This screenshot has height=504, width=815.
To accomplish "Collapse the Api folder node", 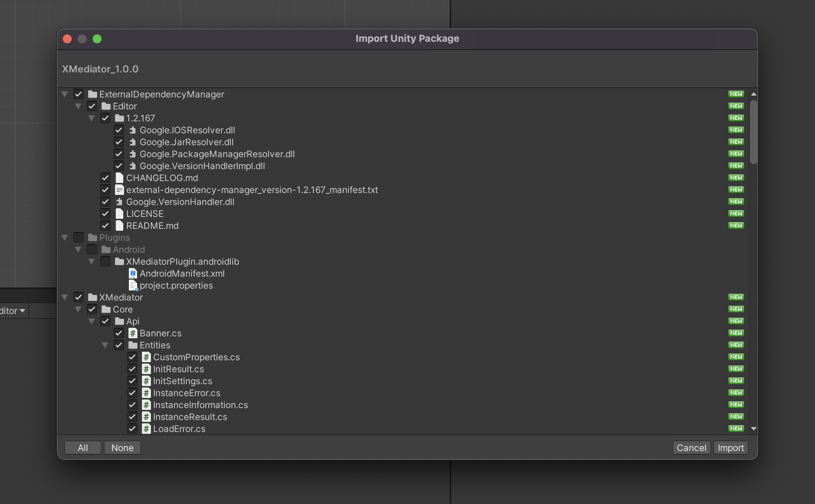I will [x=92, y=321].
